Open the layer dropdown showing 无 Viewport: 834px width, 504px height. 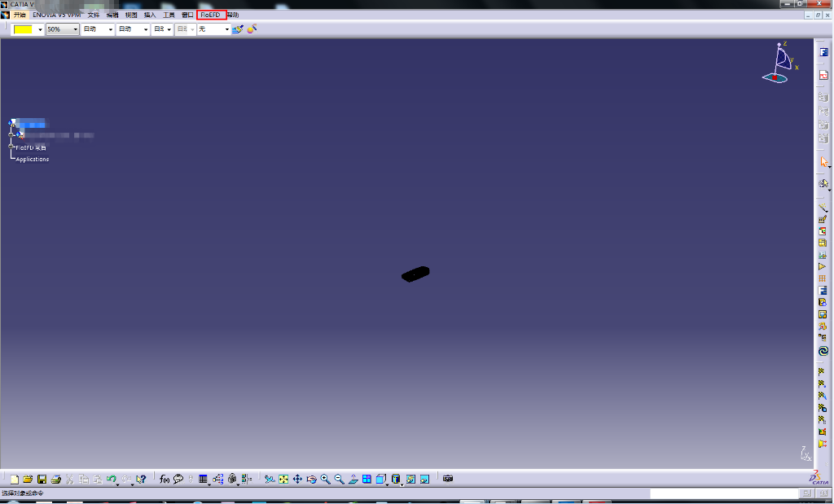(226, 29)
